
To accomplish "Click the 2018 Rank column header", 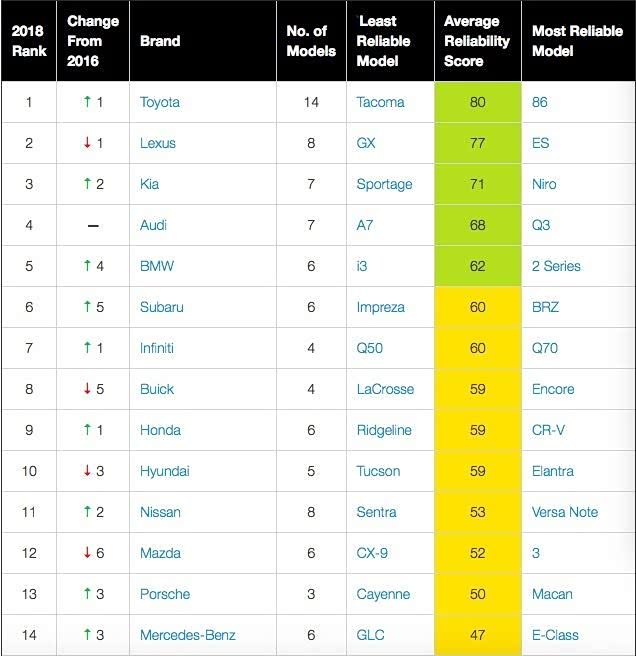I will click(x=28, y=41).
